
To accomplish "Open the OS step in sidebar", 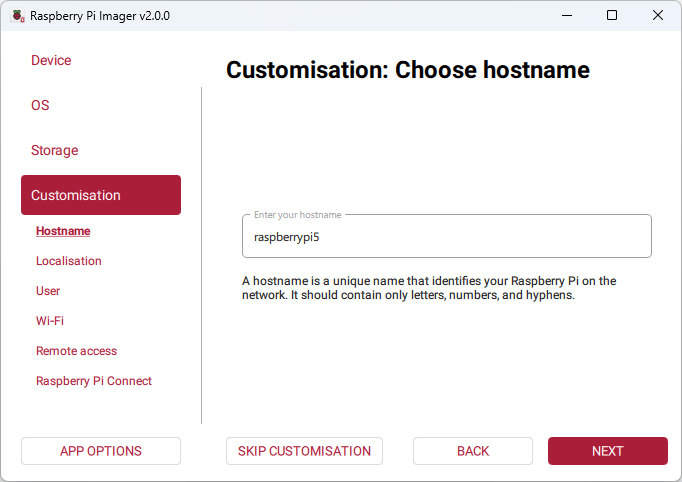I will coord(40,105).
